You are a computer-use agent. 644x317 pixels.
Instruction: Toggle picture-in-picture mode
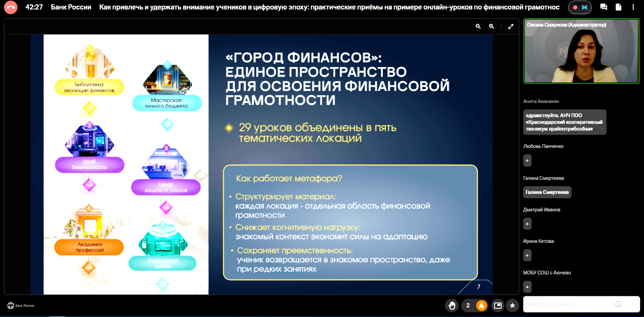tap(498, 306)
